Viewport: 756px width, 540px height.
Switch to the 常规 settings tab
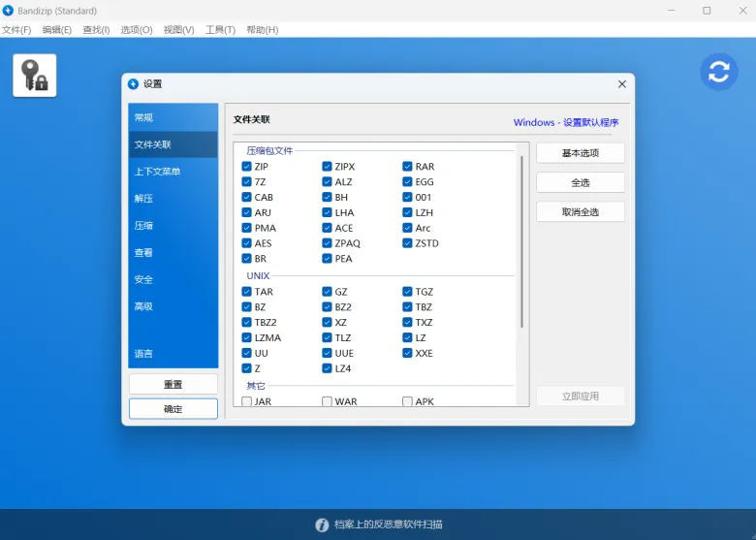click(x=173, y=117)
